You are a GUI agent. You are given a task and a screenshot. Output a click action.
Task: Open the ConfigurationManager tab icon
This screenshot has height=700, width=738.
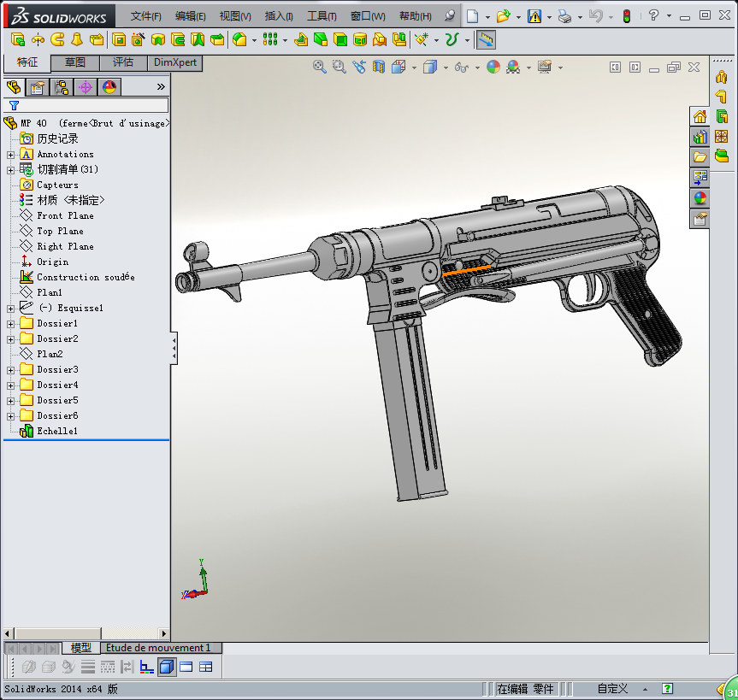(62, 86)
